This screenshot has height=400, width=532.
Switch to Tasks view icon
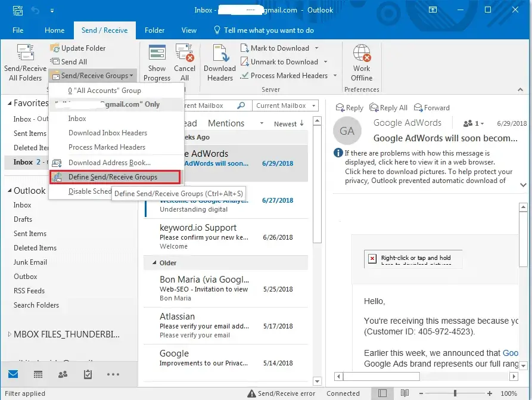(x=88, y=374)
